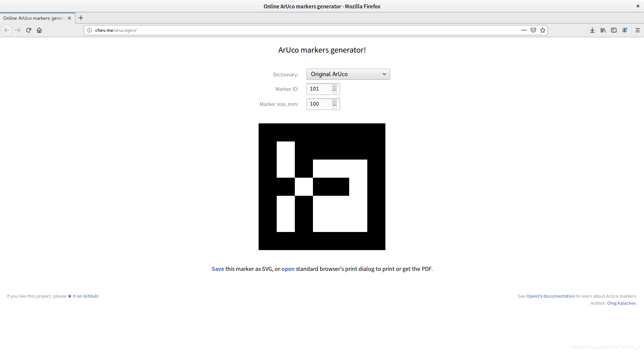Click the generated ArUco marker image

[322, 187]
